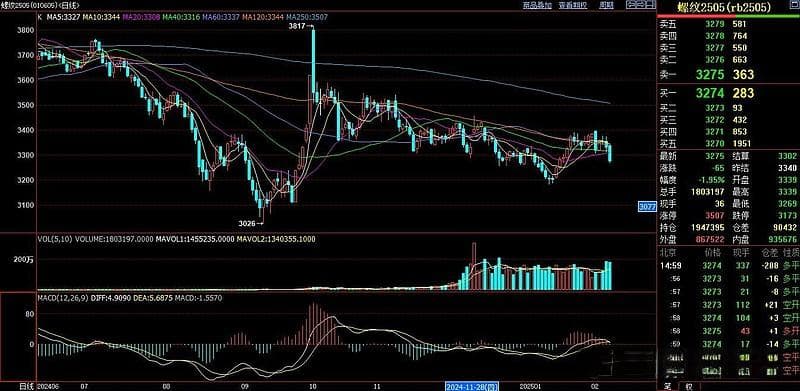Open the 周期 period link
Viewport: 800px width, 391px height.
point(606,5)
